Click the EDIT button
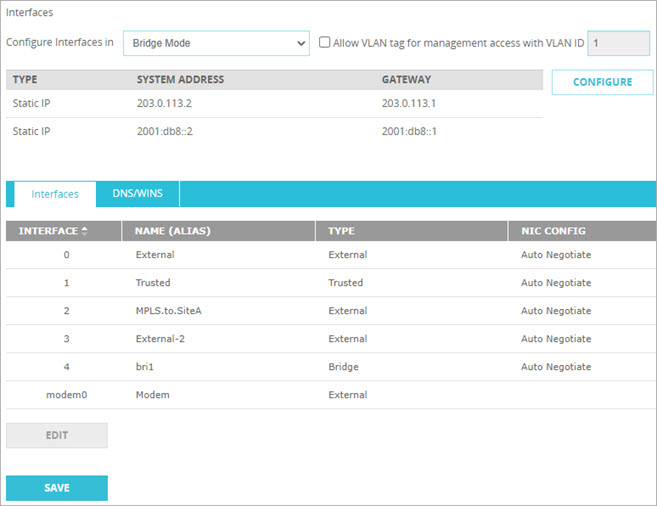The width and height of the screenshot is (657, 506). click(57, 435)
